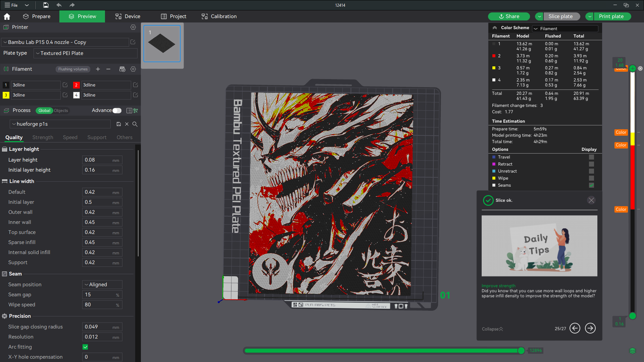Remove a filament with the minus icon

[108, 69]
